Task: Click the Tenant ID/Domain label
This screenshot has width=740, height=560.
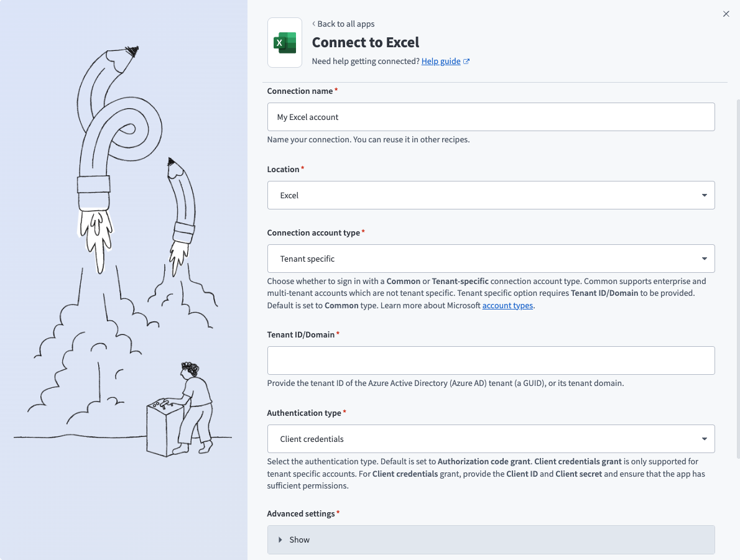Action: [x=300, y=334]
